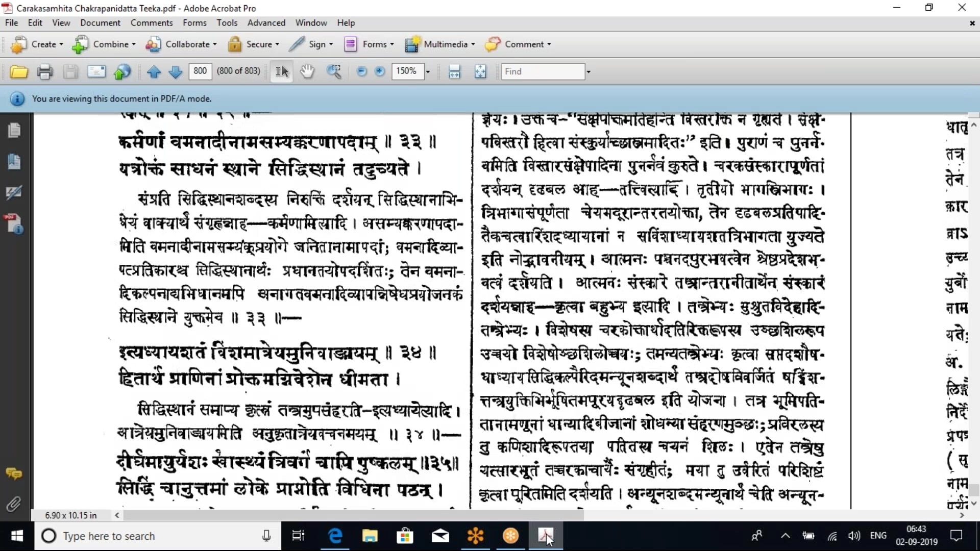
Task: Toggle fit one full page view
Action: point(480,71)
